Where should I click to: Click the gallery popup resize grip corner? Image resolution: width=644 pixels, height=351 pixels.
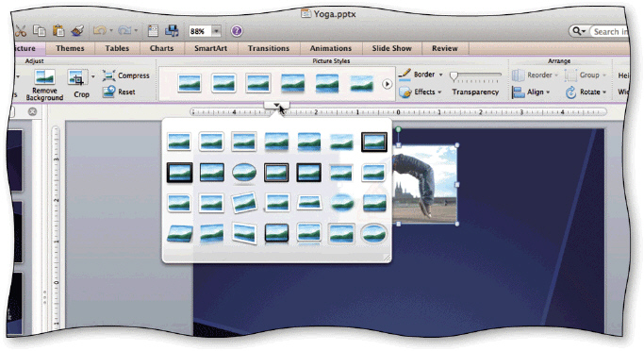pyautogui.click(x=387, y=258)
